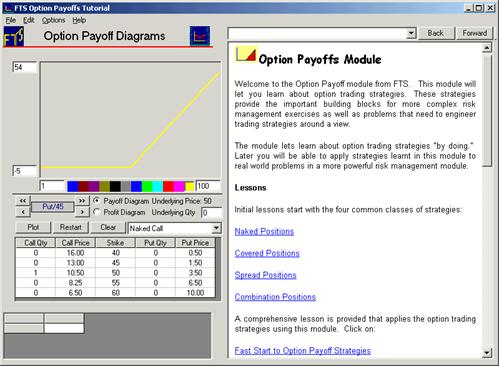Click the FTS logo icon
The width and height of the screenshot is (499, 366).
[x=14, y=37]
